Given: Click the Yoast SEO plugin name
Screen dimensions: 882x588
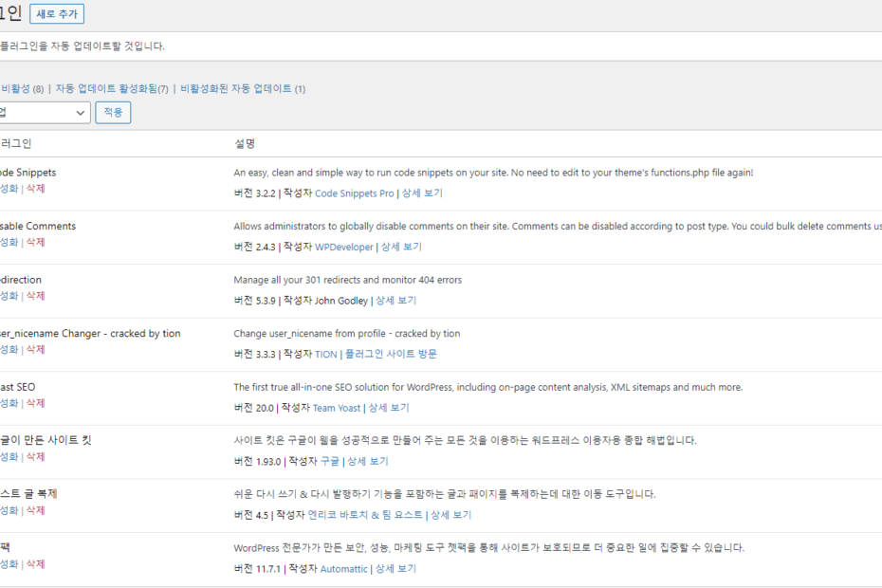Looking at the screenshot, I should (17, 387).
